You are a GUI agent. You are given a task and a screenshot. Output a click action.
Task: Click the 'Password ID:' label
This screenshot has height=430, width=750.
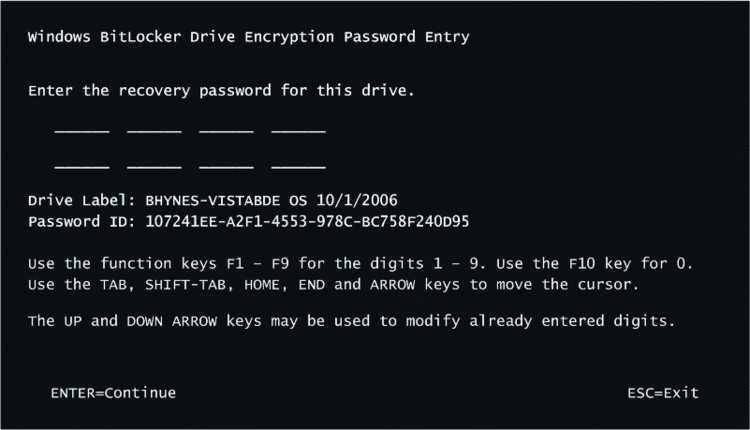pos(82,221)
